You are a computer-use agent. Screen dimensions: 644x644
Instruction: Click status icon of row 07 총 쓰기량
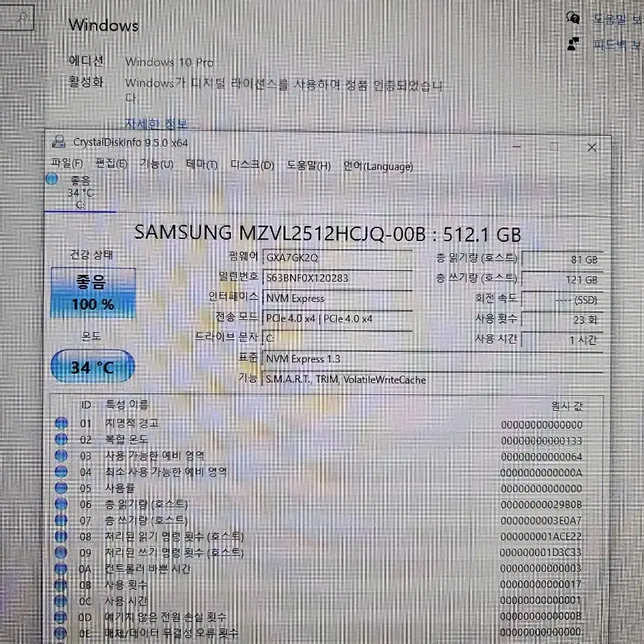pyautogui.click(x=62, y=520)
